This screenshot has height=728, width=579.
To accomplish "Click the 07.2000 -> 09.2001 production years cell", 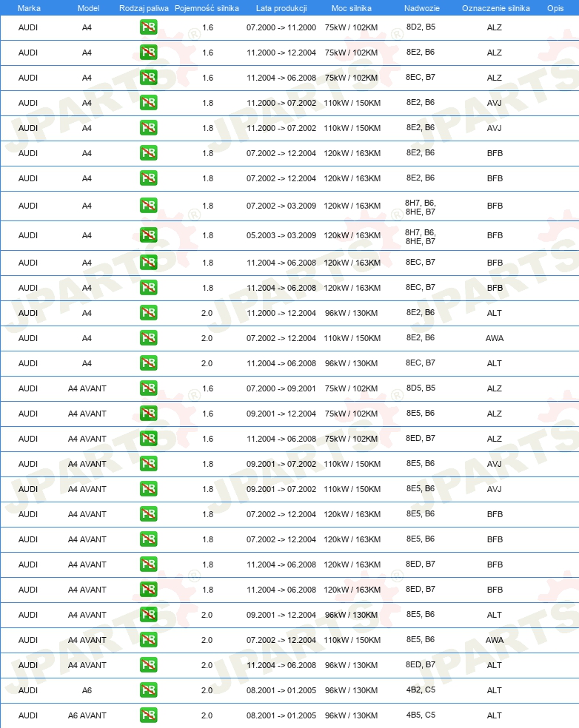I will (x=281, y=388).
